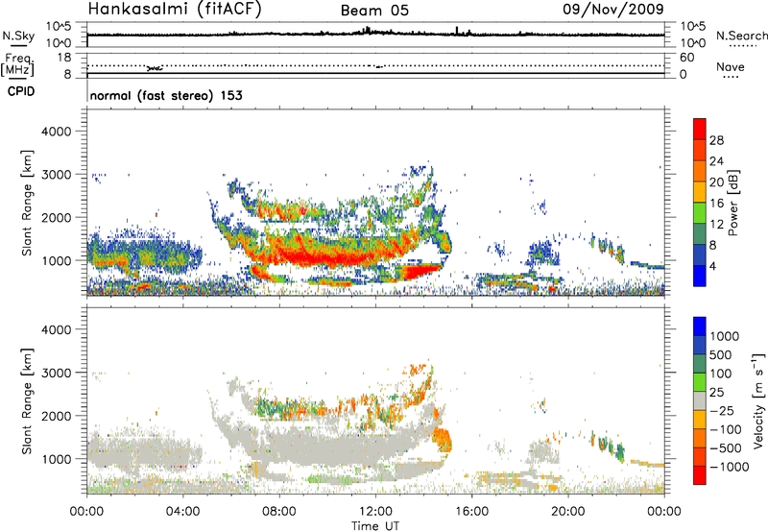Click the blue bottom segment of the power color bar
Viewport: 768px width, 532px height.
[x=700, y=277]
